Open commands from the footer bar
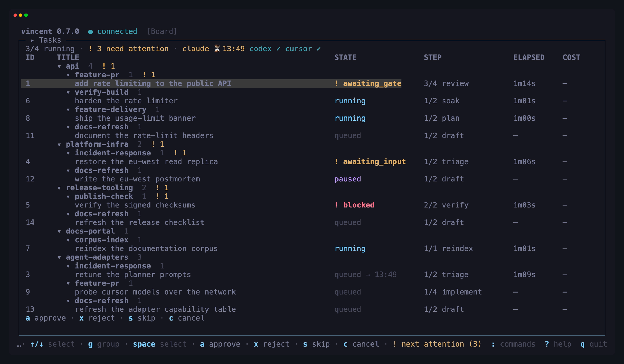 coord(513,344)
